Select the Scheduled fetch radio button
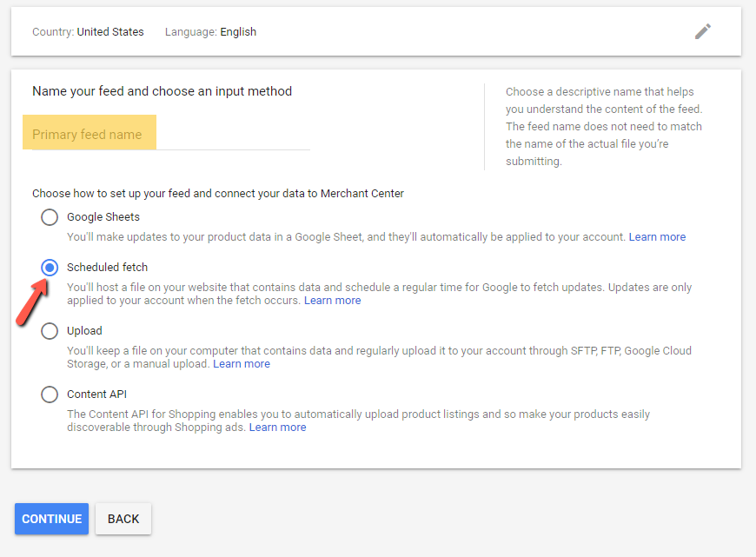Screen dimensions: 756x557 [x=50, y=268]
